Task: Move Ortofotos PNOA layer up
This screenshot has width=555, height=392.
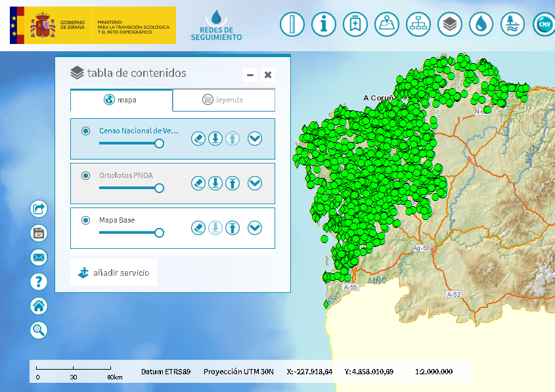Action: [233, 183]
